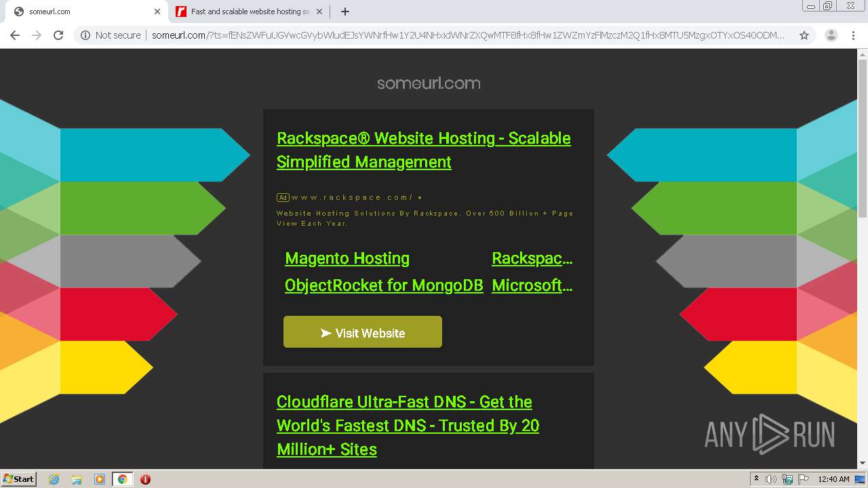The width and height of the screenshot is (868, 488).
Task: Open a new browser tab
Action: tap(345, 12)
